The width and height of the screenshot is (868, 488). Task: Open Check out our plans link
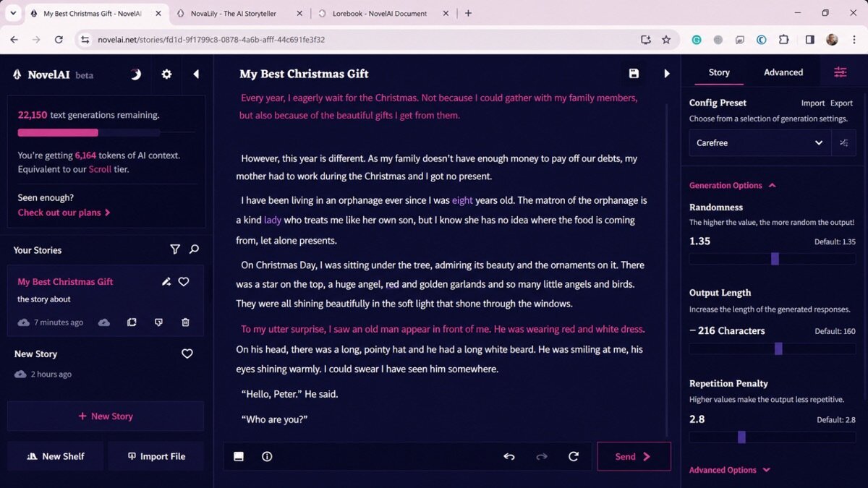tap(64, 213)
